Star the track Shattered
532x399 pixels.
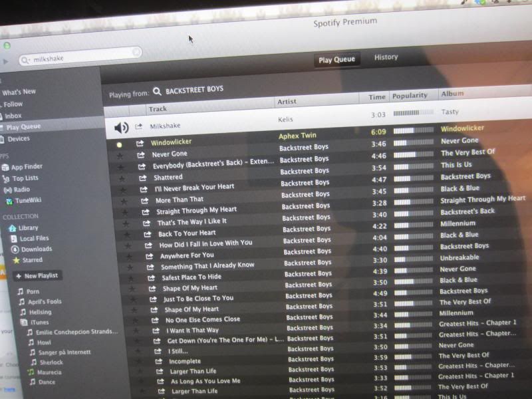point(122,179)
